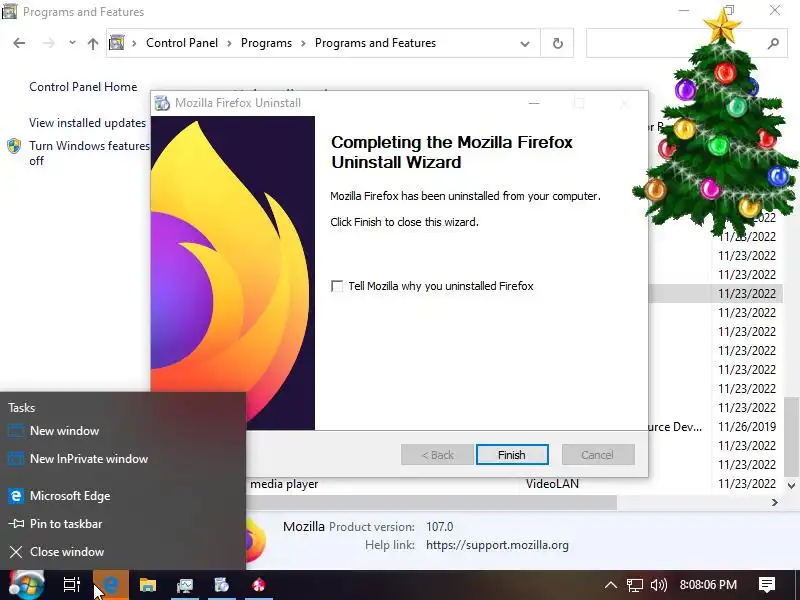Click the Product version 107.0 value
The height and width of the screenshot is (600, 800).
click(440, 527)
